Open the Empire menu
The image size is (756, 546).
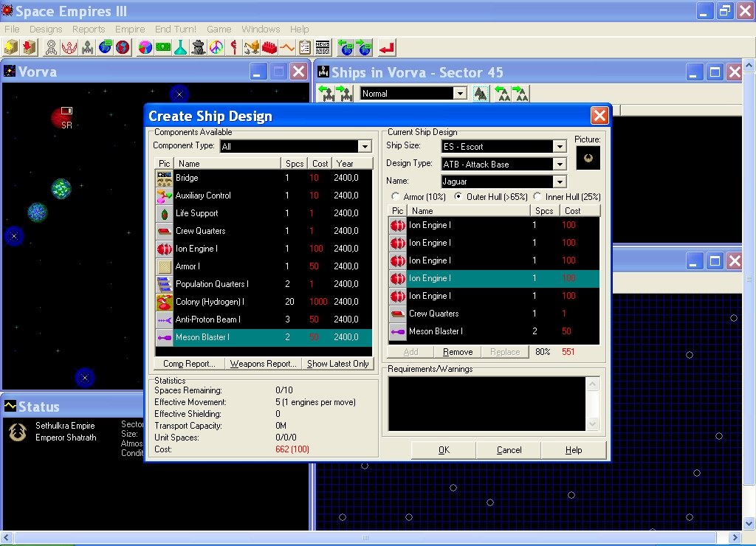click(130, 30)
